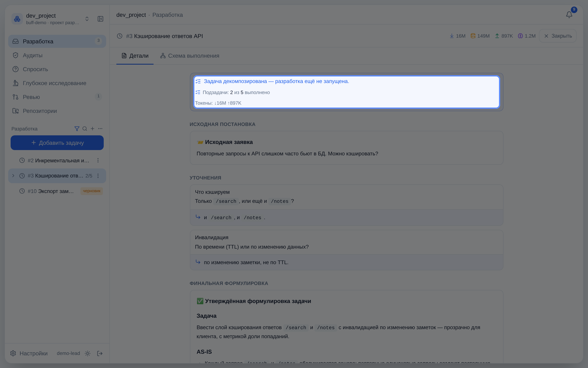This screenshot has width=588, height=368.
Task: Open notifications bell
Action: [569, 15]
